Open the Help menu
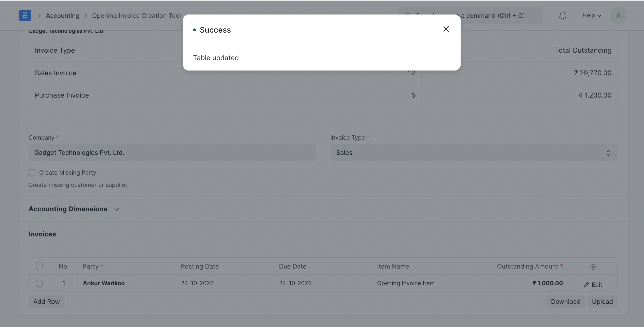Screen dimensions: 644x327 [x=591, y=15]
